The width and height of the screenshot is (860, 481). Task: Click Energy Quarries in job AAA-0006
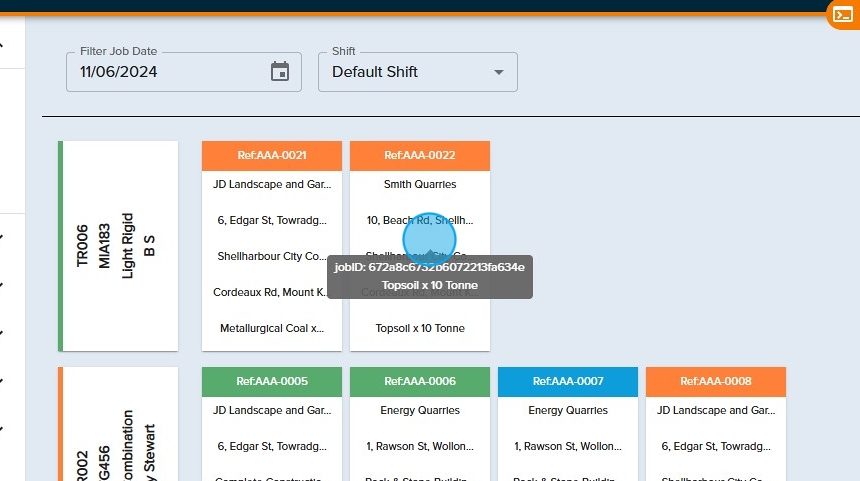coord(420,410)
